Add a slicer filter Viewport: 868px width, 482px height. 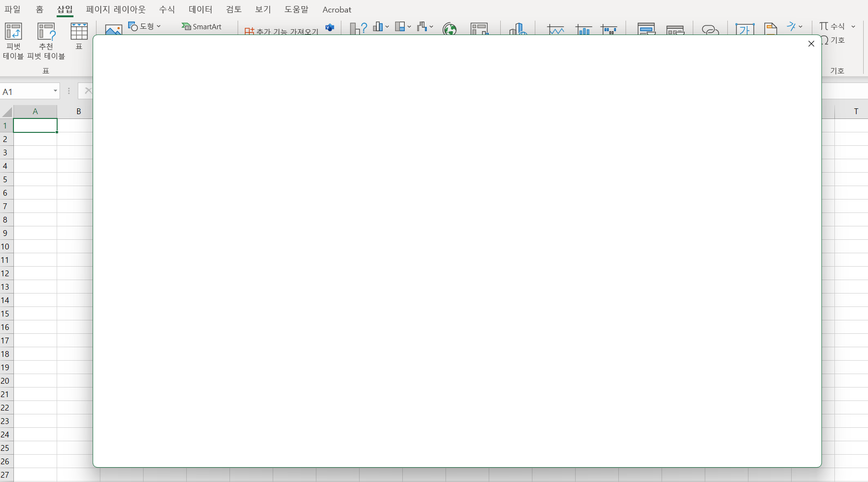point(646,29)
